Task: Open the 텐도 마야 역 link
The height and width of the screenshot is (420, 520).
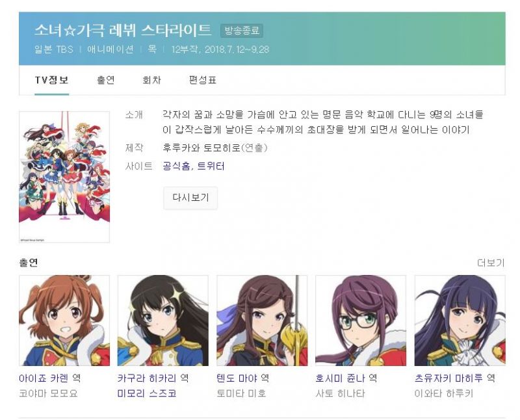Action: coord(242,378)
